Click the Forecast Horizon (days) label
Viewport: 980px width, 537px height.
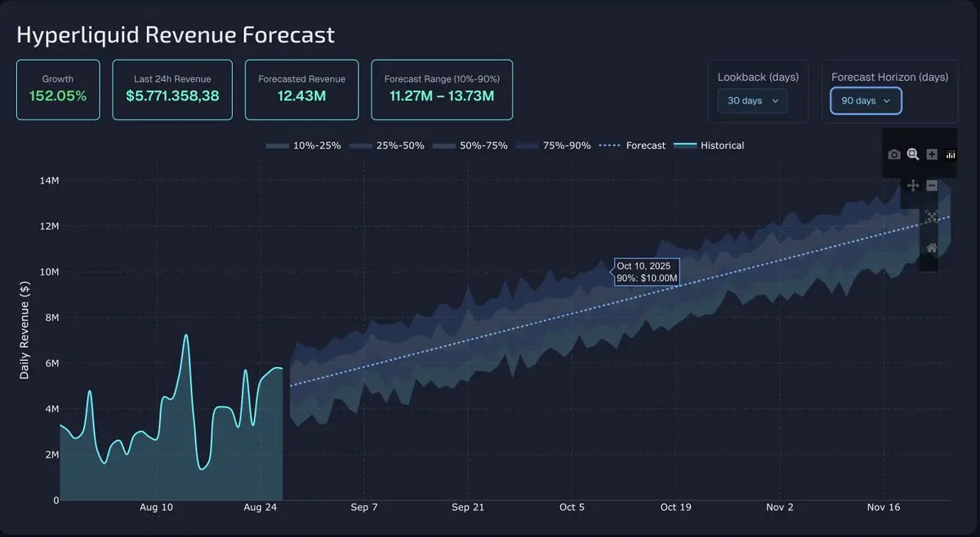coord(889,77)
